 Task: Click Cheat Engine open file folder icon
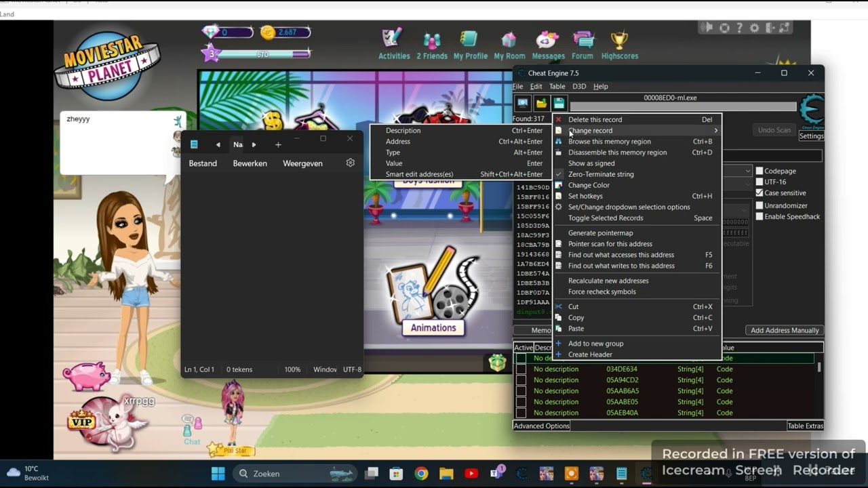[541, 103]
